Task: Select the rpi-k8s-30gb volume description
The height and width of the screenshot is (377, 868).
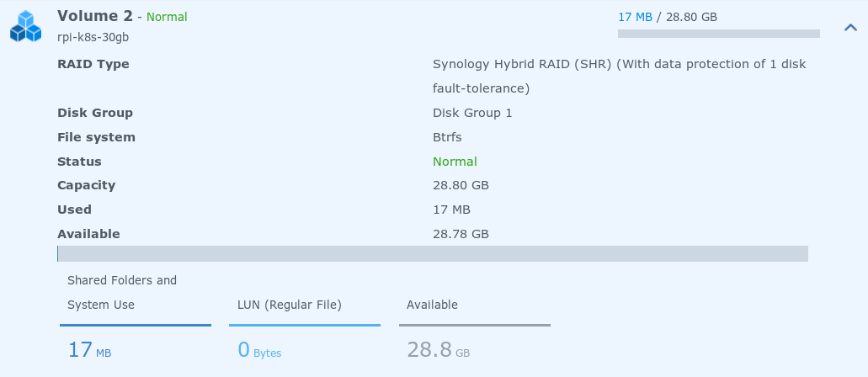Action: (93, 38)
